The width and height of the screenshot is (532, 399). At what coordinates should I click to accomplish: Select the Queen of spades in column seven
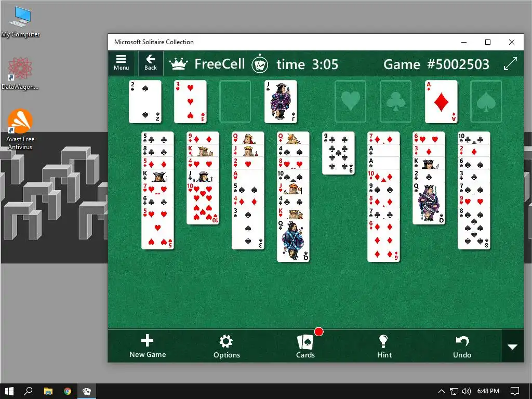pos(429,204)
